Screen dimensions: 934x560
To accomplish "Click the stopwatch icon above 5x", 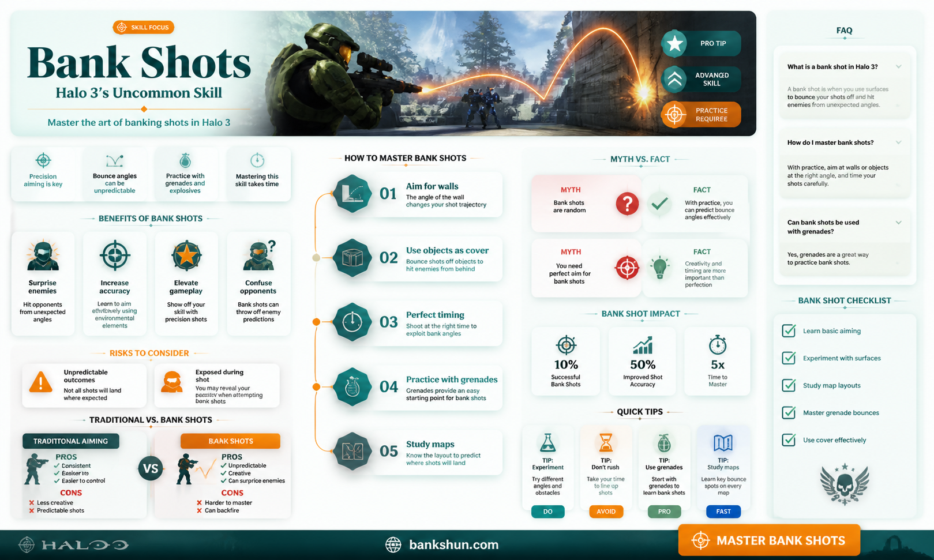I will pos(717,345).
